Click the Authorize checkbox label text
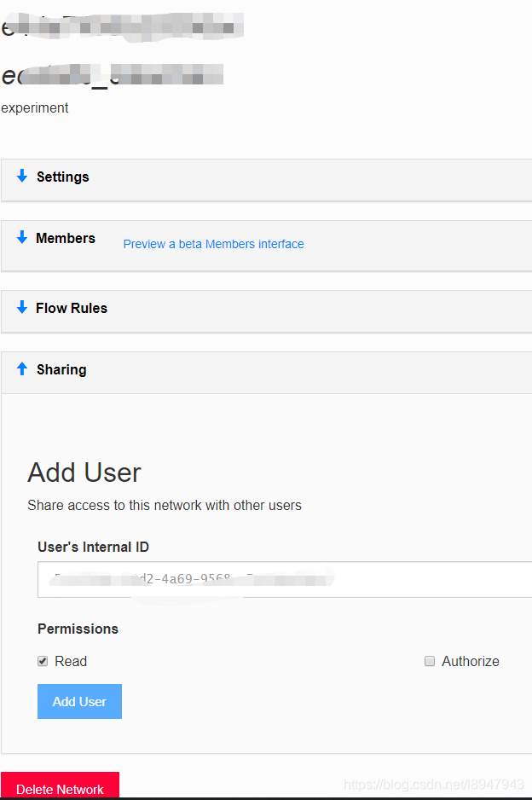 tap(470, 661)
